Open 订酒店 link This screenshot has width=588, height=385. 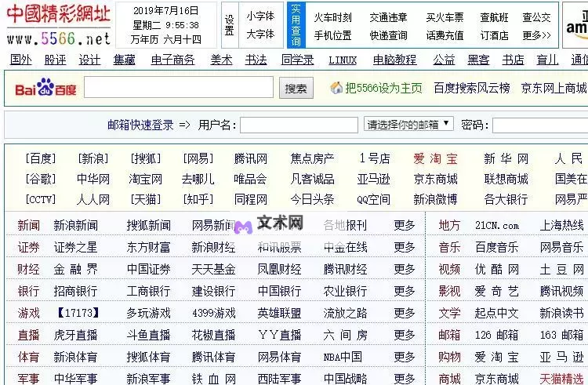click(494, 35)
